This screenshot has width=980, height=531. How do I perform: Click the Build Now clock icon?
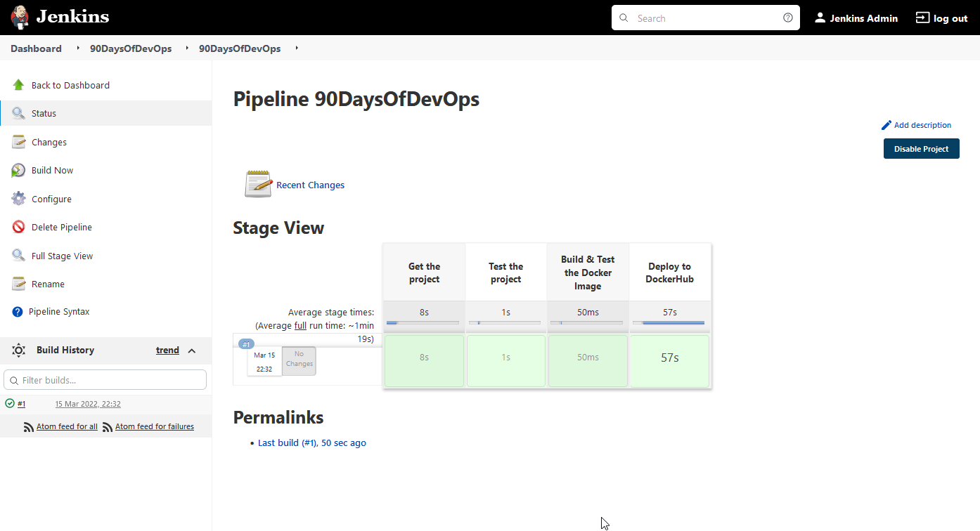point(19,171)
